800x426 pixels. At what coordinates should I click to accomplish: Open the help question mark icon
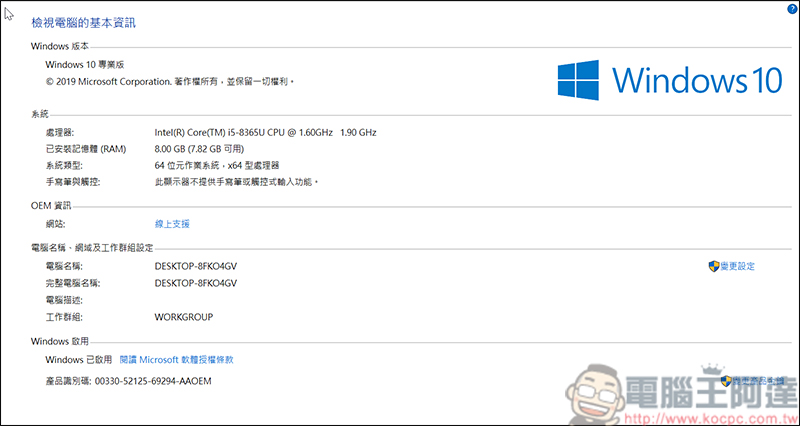(792, 9)
